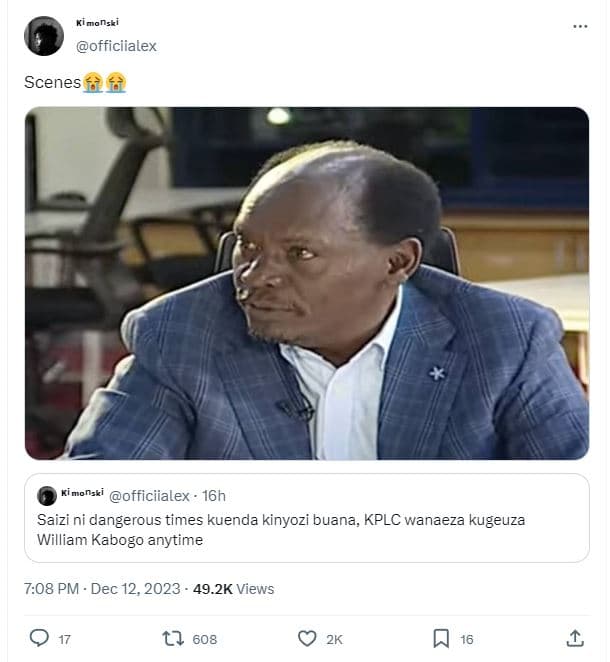The height and width of the screenshot is (662, 610).
Task: Open the tweet's video thumbnail
Action: [306, 283]
